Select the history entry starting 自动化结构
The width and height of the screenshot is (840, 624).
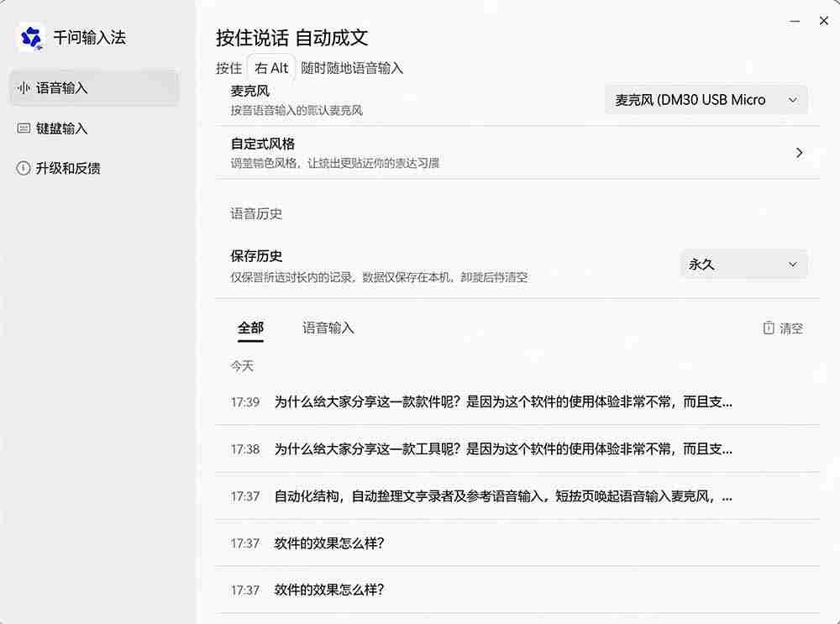click(x=517, y=496)
